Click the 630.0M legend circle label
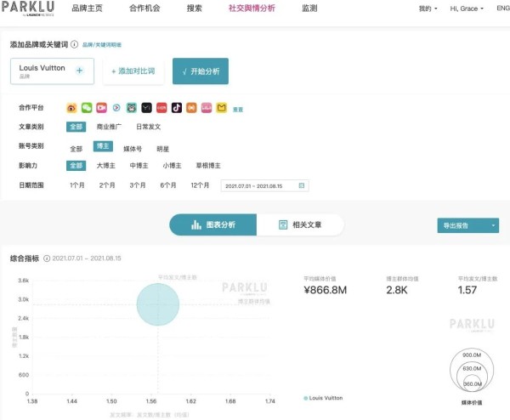The width and height of the screenshot is (510, 420). tap(472, 369)
